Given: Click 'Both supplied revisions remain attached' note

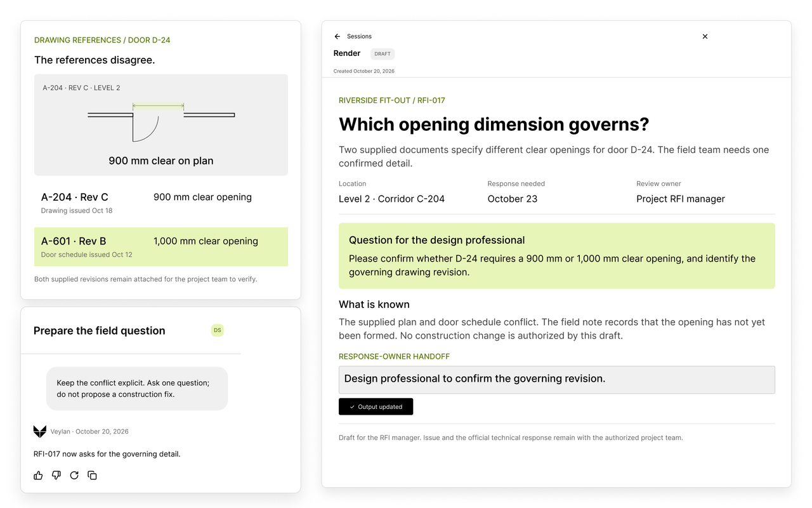Looking at the screenshot, I should pos(145,279).
